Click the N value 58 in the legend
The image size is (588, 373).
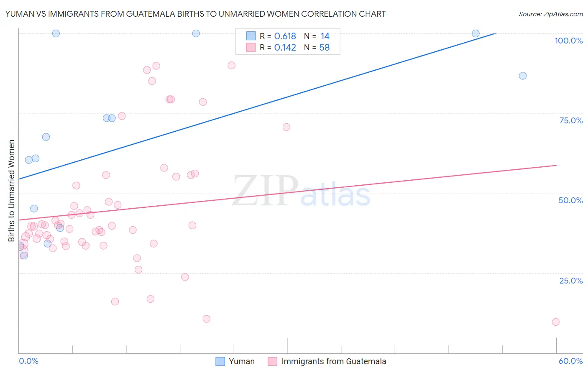tap(325, 47)
